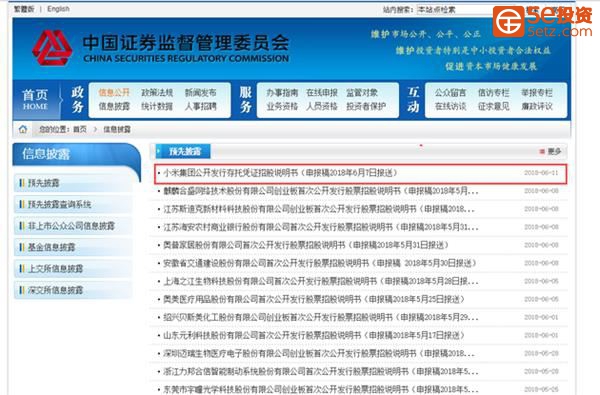The width and height of the screenshot is (600, 395).
Task: Open the 首页 HOME navigation tab
Action: 35,100
